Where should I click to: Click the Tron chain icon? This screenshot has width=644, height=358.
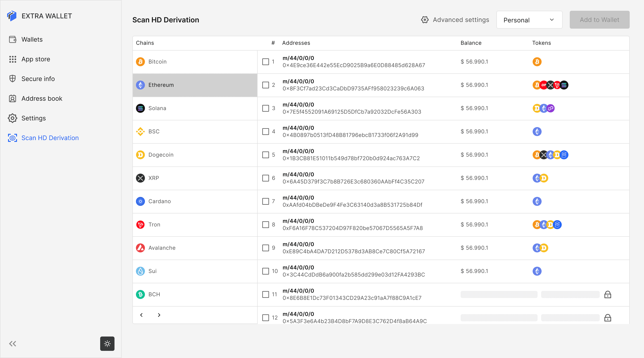(140, 225)
